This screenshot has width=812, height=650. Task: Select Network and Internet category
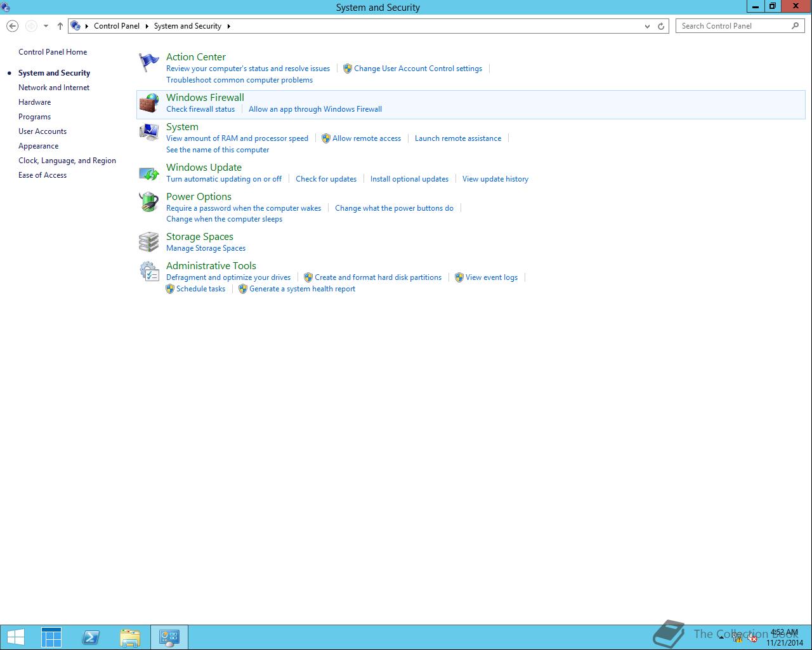pos(54,88)
